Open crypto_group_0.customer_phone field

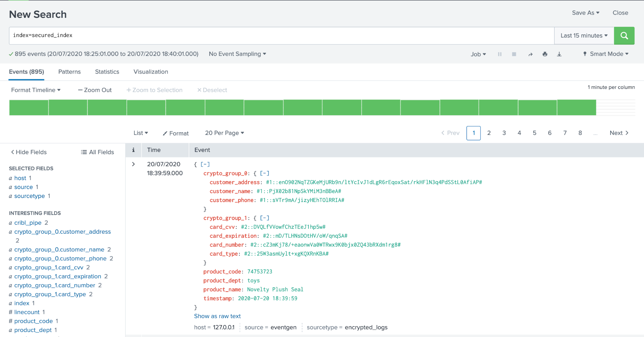click(x=60, y=258)
